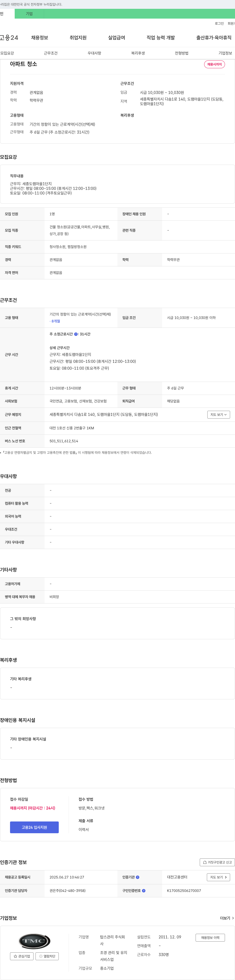Open help icon next to 구인인증번호

144,891
